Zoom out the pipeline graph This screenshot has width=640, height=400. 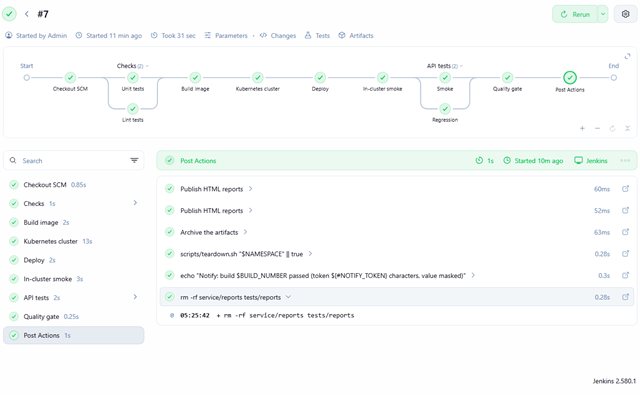pyautogui.click(x=598, y=128)
